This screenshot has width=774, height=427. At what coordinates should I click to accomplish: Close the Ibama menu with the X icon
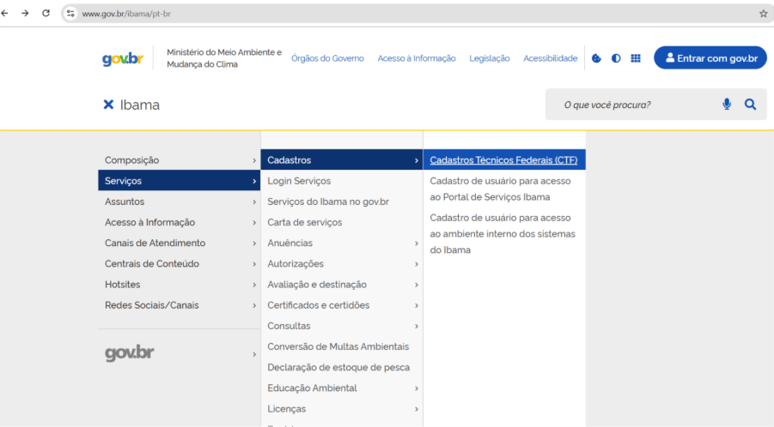pyautogui.click(x=108, y=105)
